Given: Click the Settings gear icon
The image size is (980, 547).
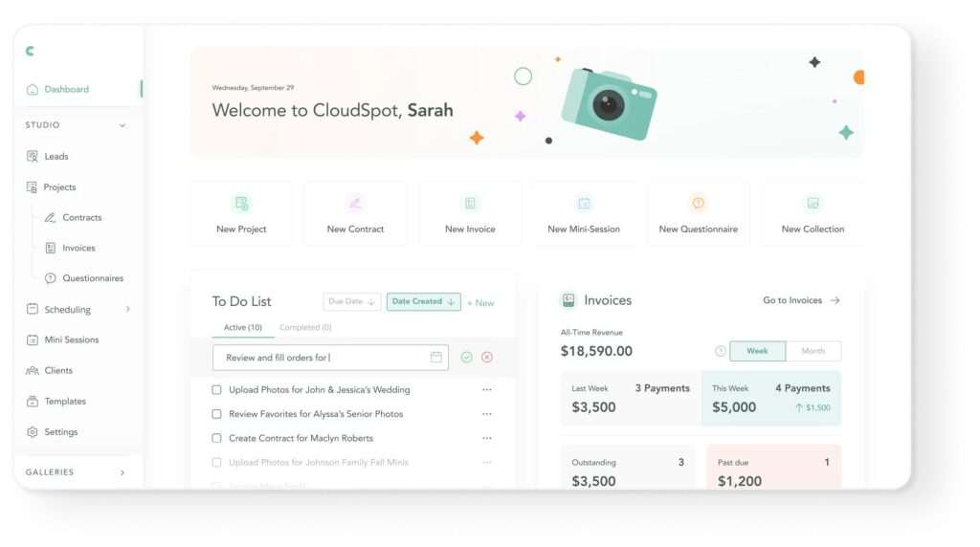Looking at the screenshot, I should (x=33, y=431).
